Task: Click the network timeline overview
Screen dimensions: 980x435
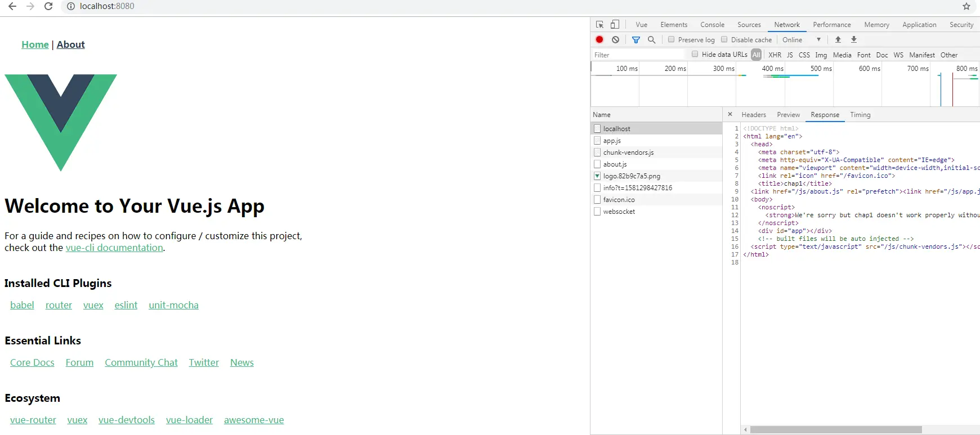Action: click(785, 84)
